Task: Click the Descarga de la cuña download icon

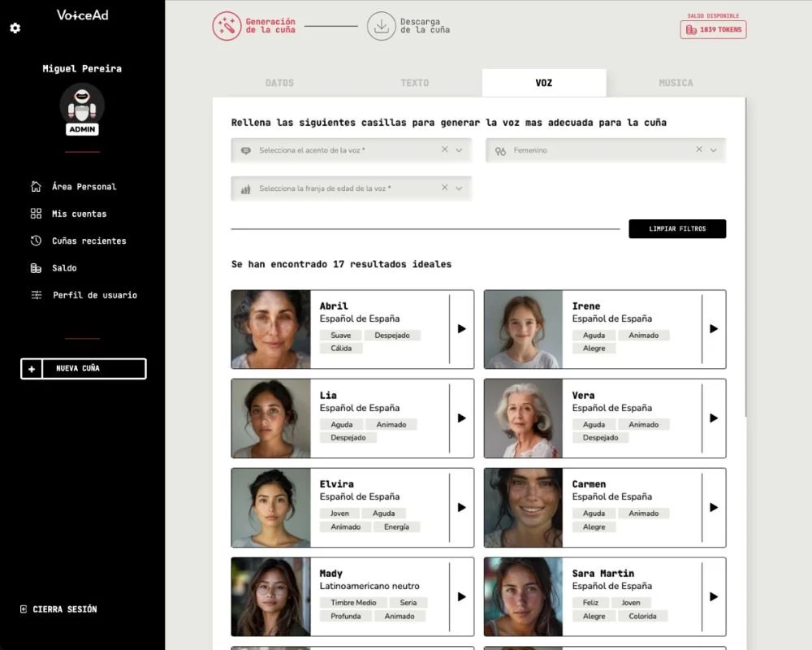Action: [382, 26]
